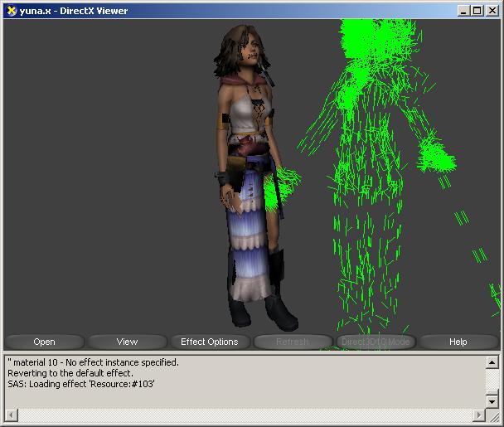This screenshot has width=504, height=427.
Task: Open the Effect Options menu
Action: coord(209,342)
